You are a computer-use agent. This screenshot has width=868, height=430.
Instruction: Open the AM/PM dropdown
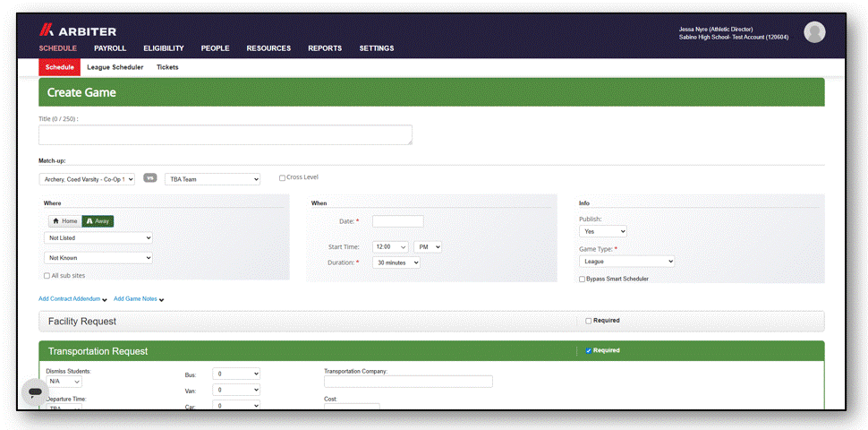[x=428, y=247]
